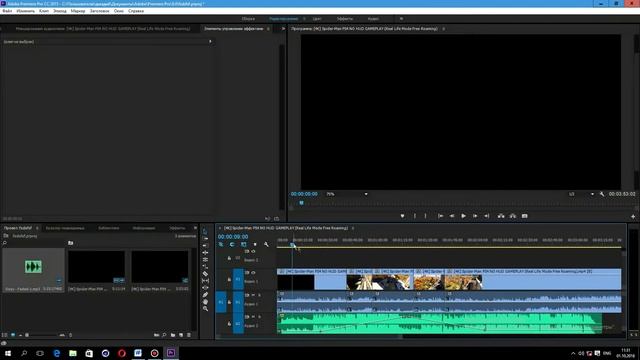Open program monitor panel menu
640x360 pixels.
[x=444, y=29]
